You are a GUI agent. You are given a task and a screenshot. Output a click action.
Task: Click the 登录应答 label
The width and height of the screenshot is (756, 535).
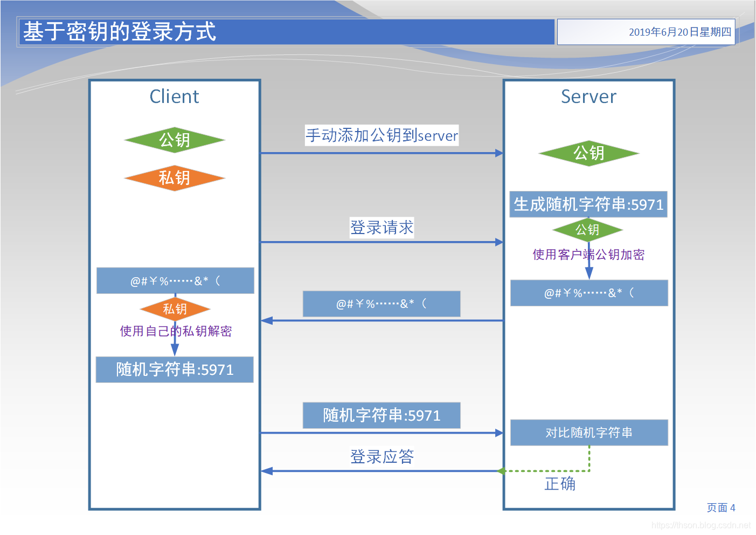point(382,457)
